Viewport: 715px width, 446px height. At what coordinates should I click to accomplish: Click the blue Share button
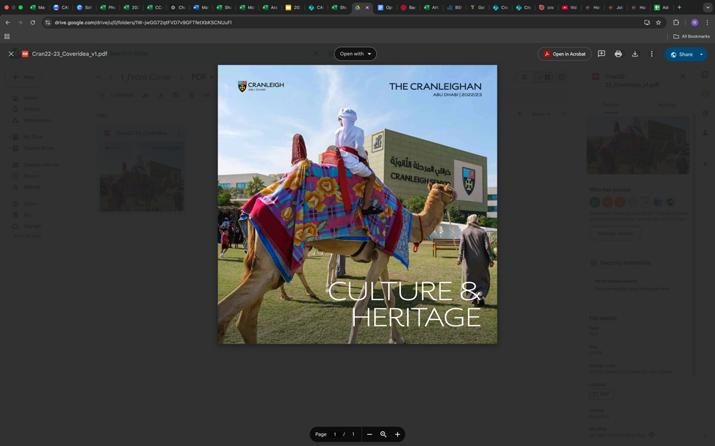pyautogui.click(x=681, y=54)
